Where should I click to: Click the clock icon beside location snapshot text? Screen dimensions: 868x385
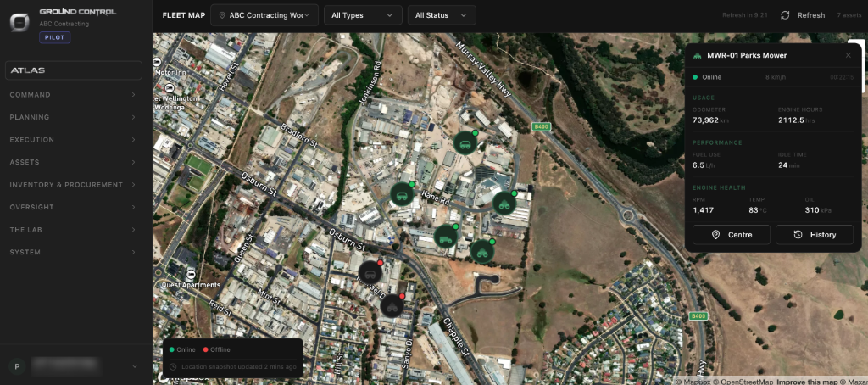click(x=173, y=366)
